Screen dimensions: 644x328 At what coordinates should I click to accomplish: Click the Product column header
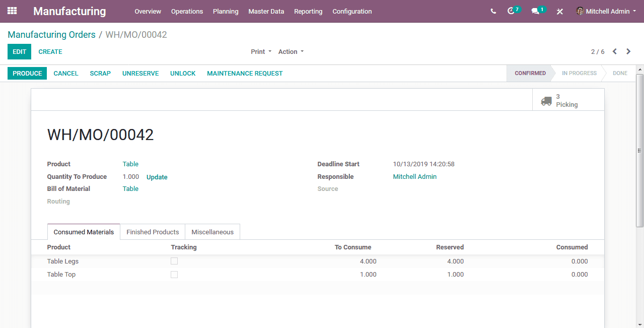click(59, 247)
